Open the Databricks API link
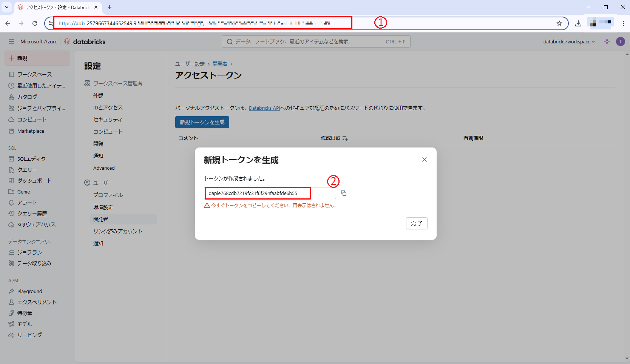630x364 pixels. pyautogui.click(x=264, y=108)
